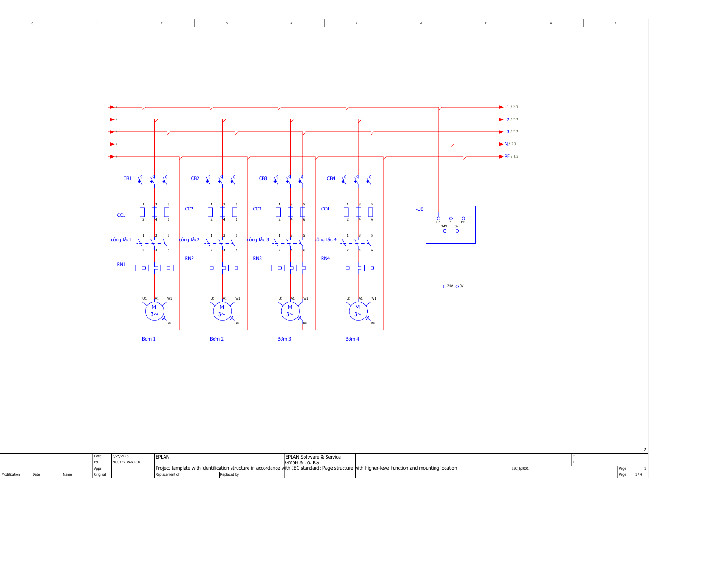Click the CC2 fuse label
728x563 pixels.
189,209
